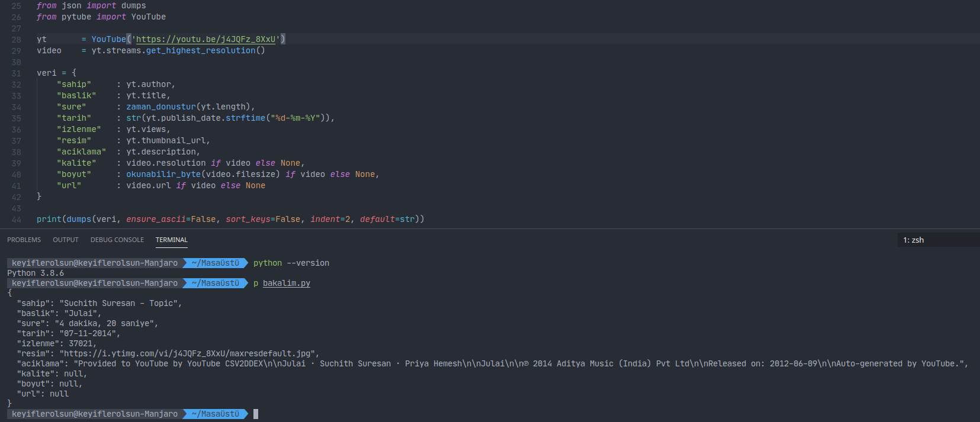
Task: Click the strftime format string "%d-%m-%Y"
Action: tap(295, 118)
